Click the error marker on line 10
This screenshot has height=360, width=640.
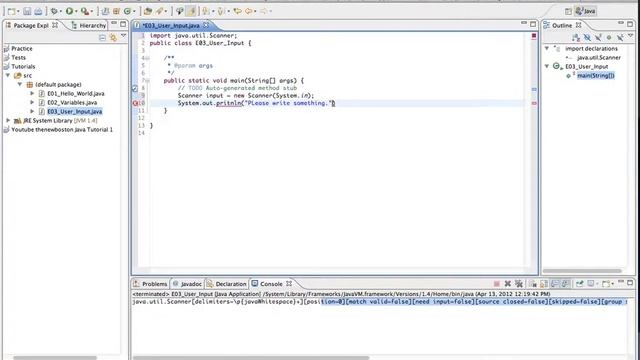135,103
